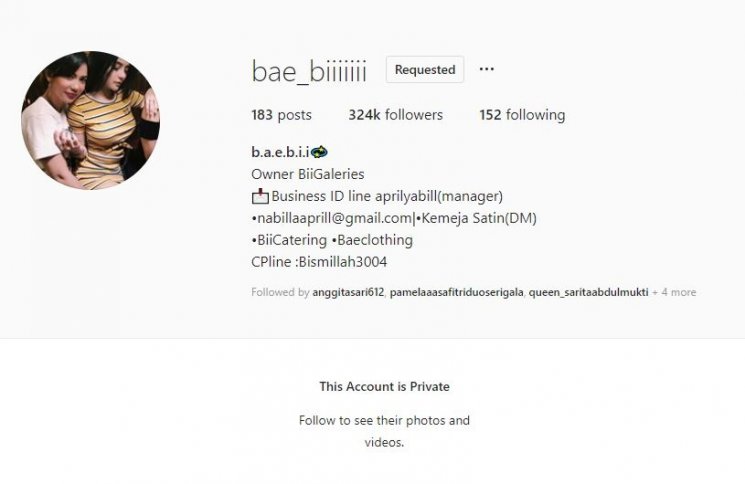Click the BiiCatering bio text
745x484 pixels.
coord(292,240)
